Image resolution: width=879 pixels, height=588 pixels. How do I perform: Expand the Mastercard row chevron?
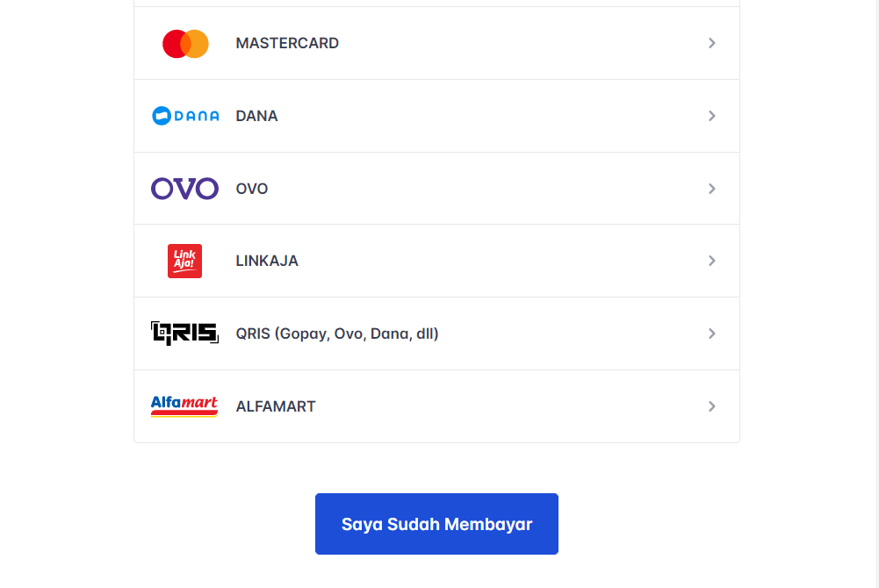pos(712,43)
